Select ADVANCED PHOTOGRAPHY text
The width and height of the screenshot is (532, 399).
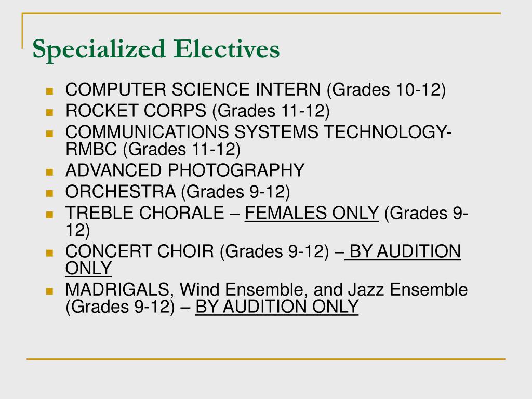coord(185,170)
